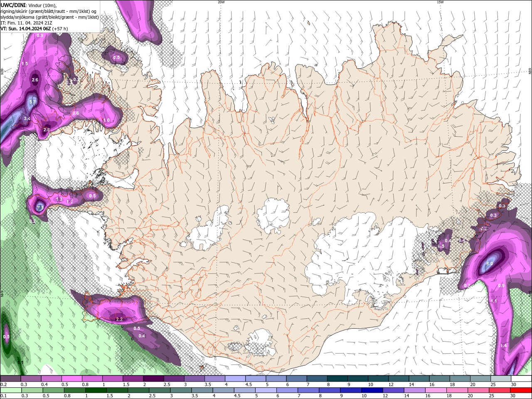The image size is (532, 399).
Task: Click the 1.5 value in northwest snow band
Action: [25, 64]
